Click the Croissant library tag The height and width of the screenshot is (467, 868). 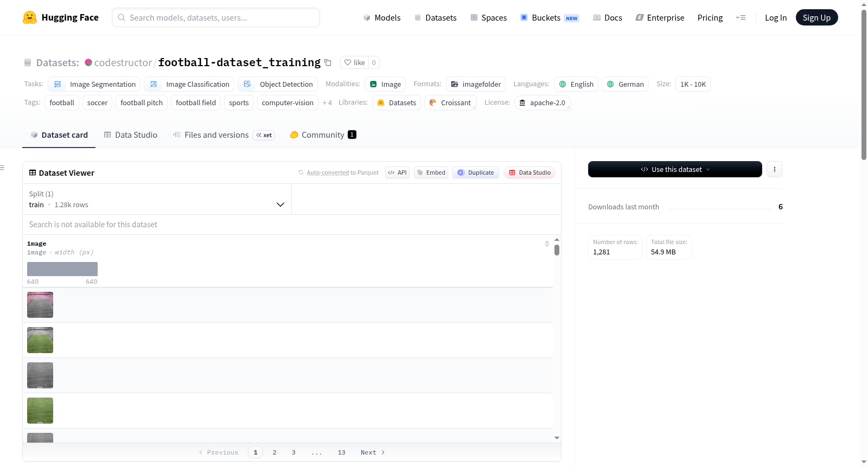coord(450,103)
